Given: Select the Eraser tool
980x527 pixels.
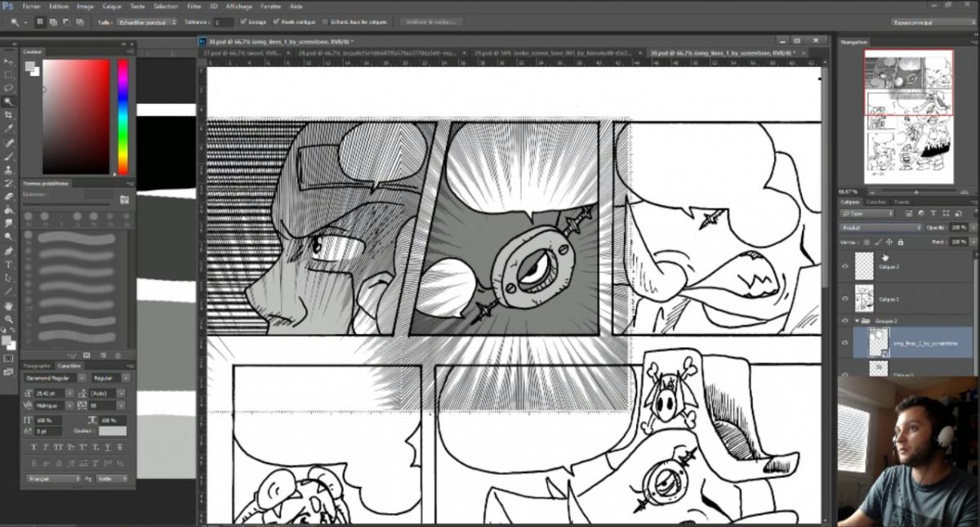Looking at the screenshot, I should click(x=9, y=197).
